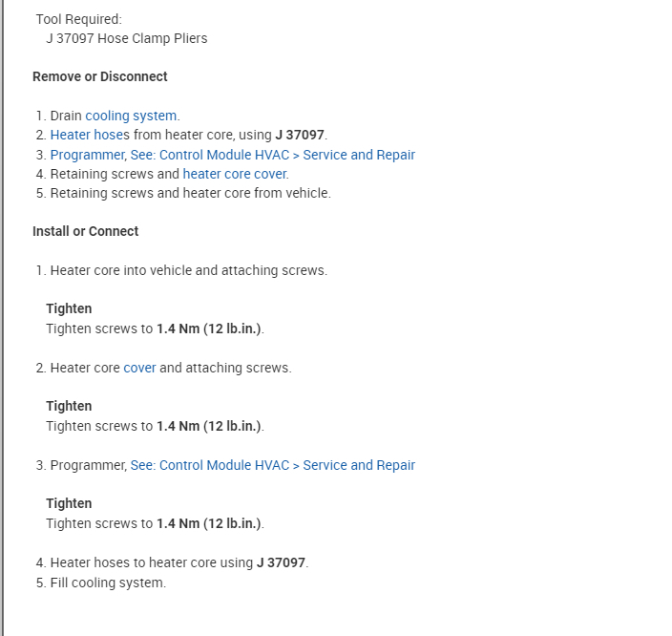
Task: Click bold J 37097 in final heater hoses step
Action: [282, 562]
